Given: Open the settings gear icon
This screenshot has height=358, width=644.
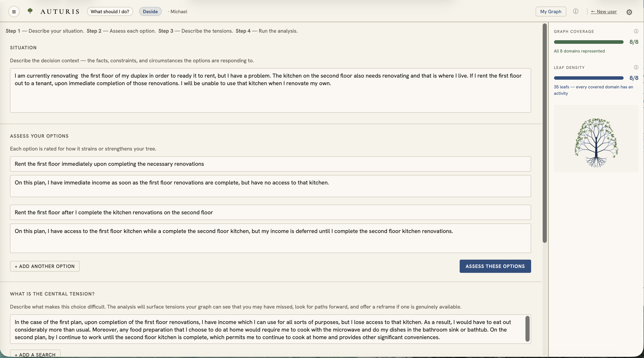Looking at the screenshot, I should pyautogui.click(x=629, y=12).
